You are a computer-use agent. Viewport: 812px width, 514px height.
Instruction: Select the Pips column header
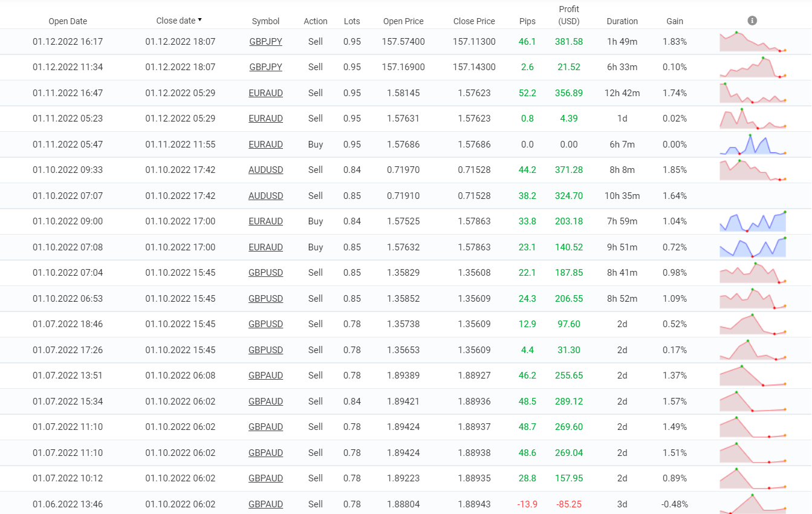click(x=527, y=21)
